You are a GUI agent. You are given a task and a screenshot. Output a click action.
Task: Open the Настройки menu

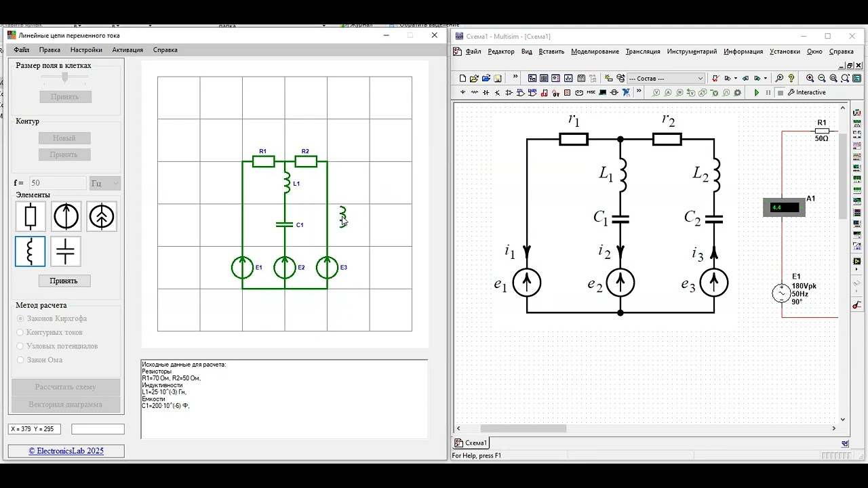(x=86, y=49)
